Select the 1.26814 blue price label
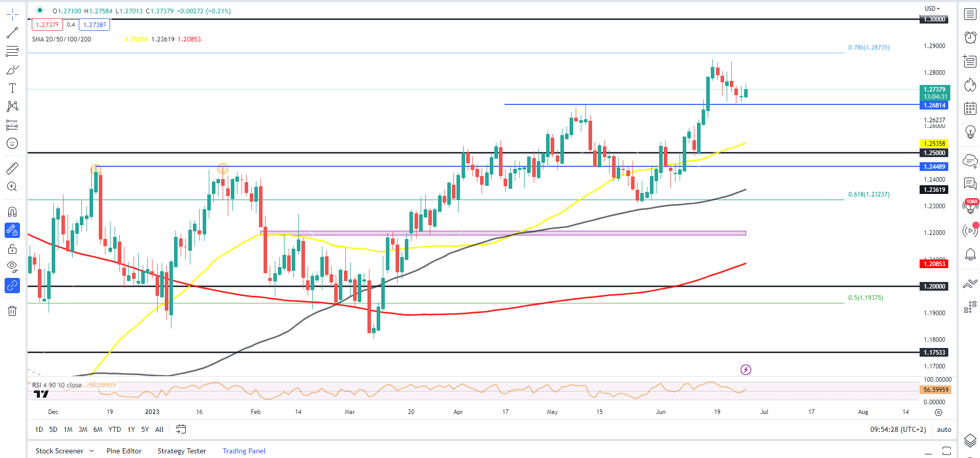This screenshot has height=458, width=980. click(x=934, y=105)
